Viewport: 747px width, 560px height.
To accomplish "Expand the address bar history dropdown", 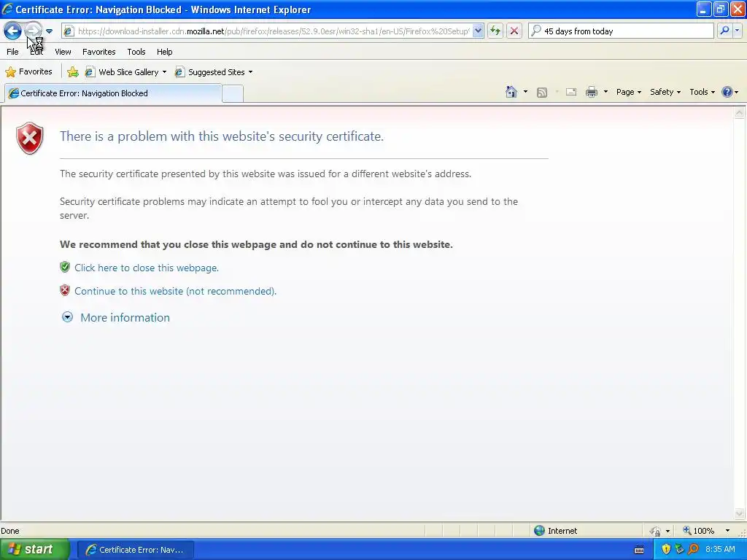I will (x=478, y=31).
